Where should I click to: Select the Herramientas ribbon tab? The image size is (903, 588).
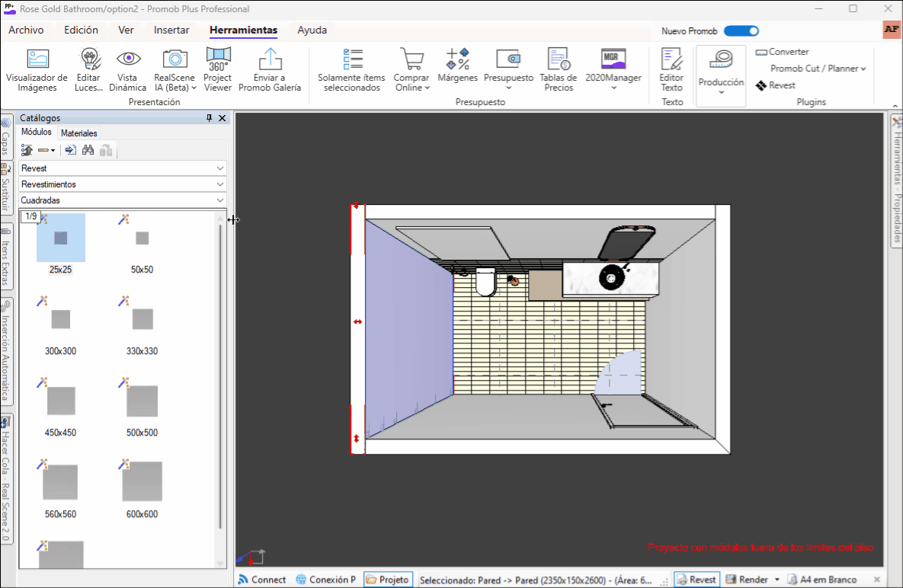[244, 30]
